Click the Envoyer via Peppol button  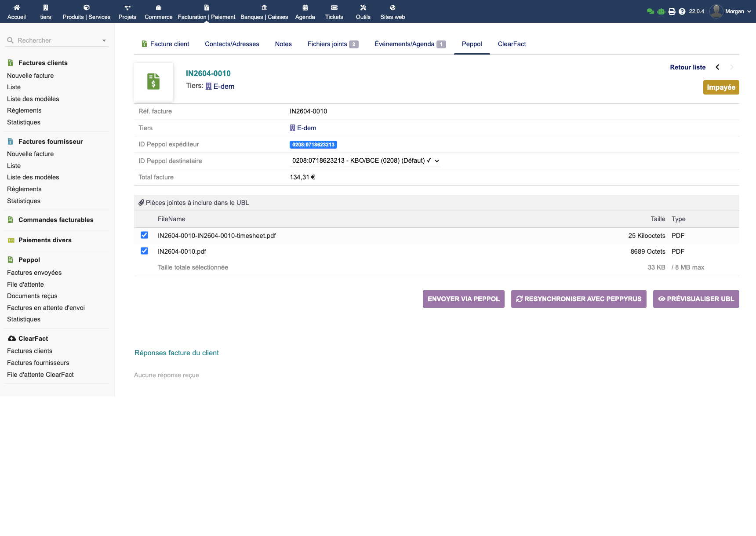click(x=463, y=299)
